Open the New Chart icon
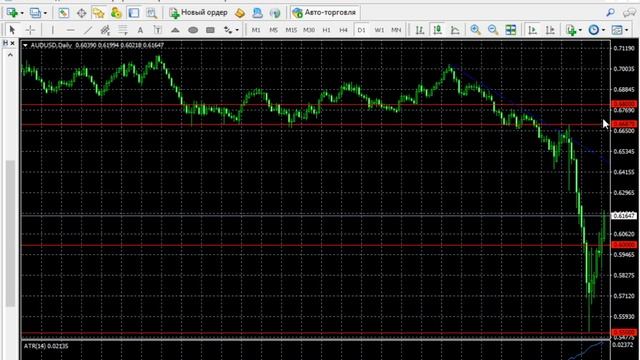Screen dimensions: 640x360 [12, 13]
